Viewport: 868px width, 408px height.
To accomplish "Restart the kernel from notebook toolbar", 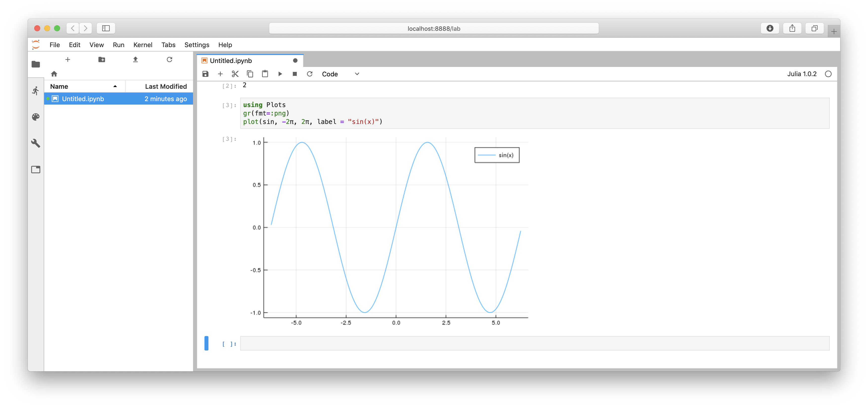I will (x=309, y=74).
